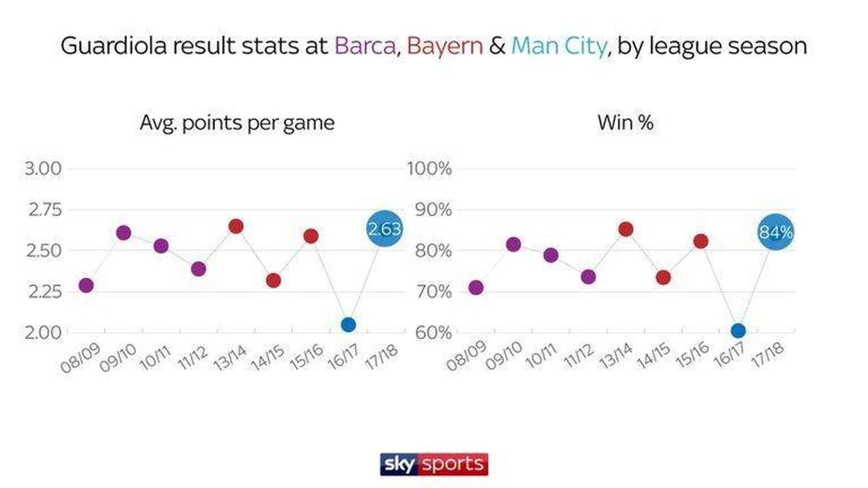The image size is (868, 488).
Task: Click the 11/12 purple point in points-per-game chart
Action: pyautogui.click(x=198, y=269)
